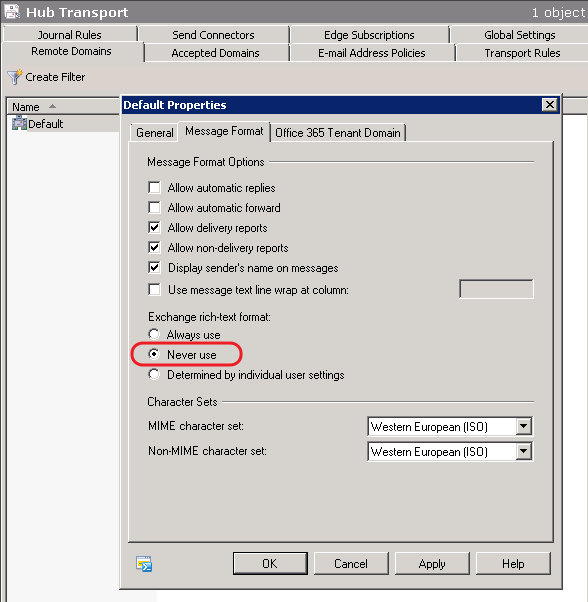
Task: Select Always use rich-text format
Action: (154, 334)
